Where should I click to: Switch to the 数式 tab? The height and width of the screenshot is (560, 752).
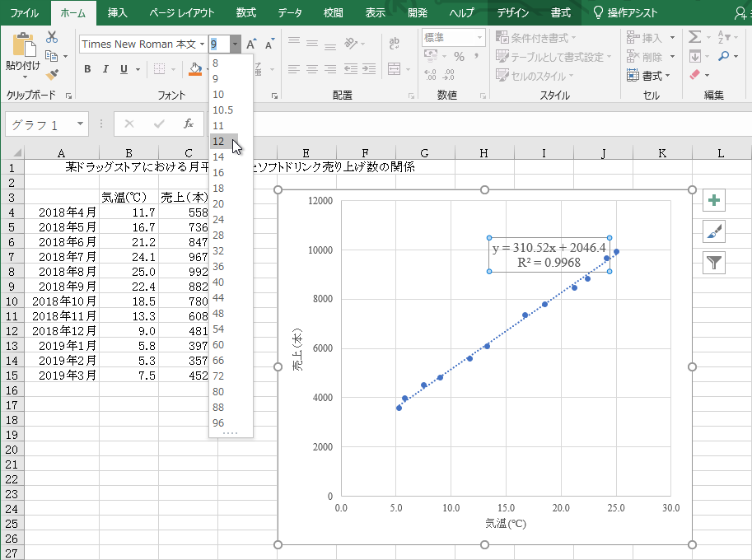click(x=245, y=13)
